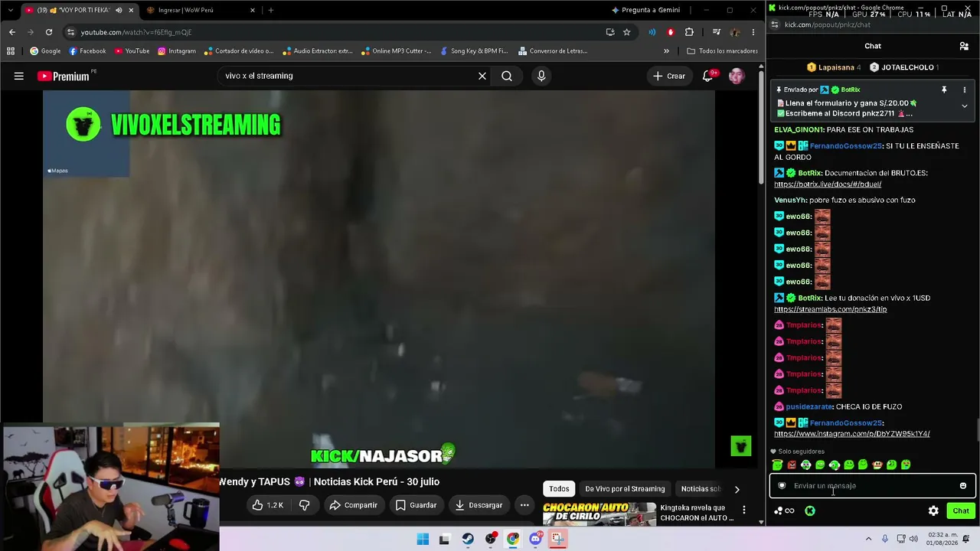This screenshot has height=551, width=980.
Task: Start voice search with the microphone
Action: click(x=541, y=76)
